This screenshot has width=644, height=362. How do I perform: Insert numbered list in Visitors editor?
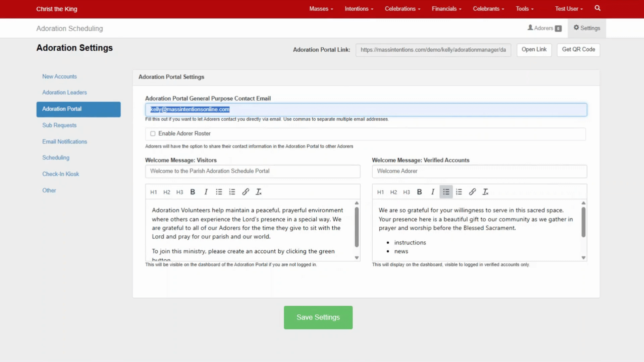[x=232, y=192]
